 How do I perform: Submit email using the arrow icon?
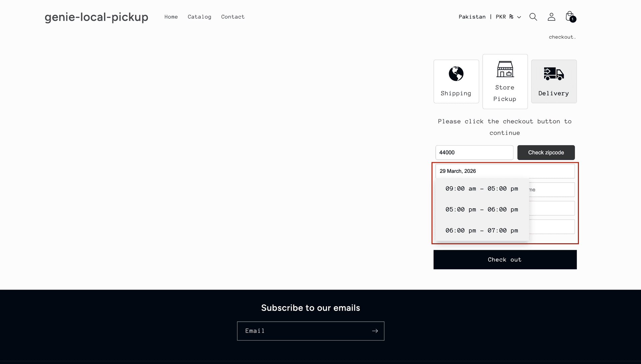point(375,331)
